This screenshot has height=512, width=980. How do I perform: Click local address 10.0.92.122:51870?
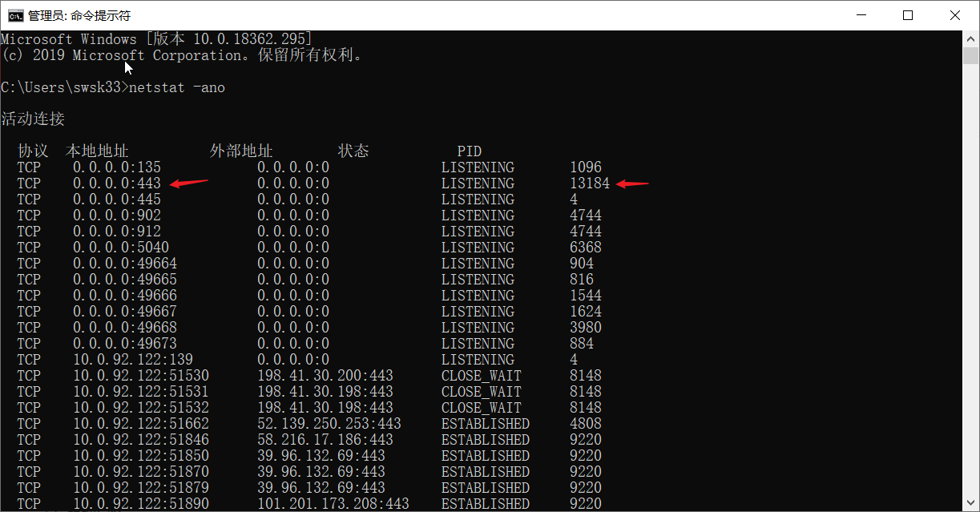click(141, 472)
